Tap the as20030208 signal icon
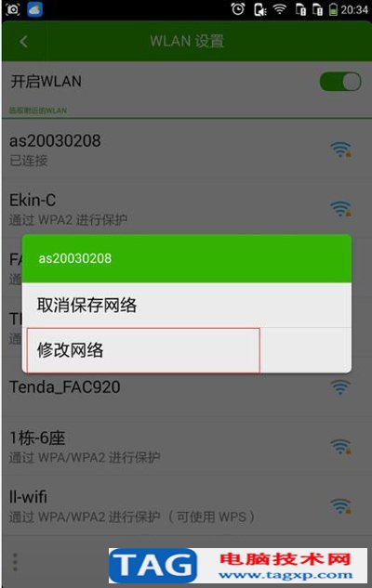Image resolution: width=372 pixels, height=588 pixels. click(x=340, y=150)
